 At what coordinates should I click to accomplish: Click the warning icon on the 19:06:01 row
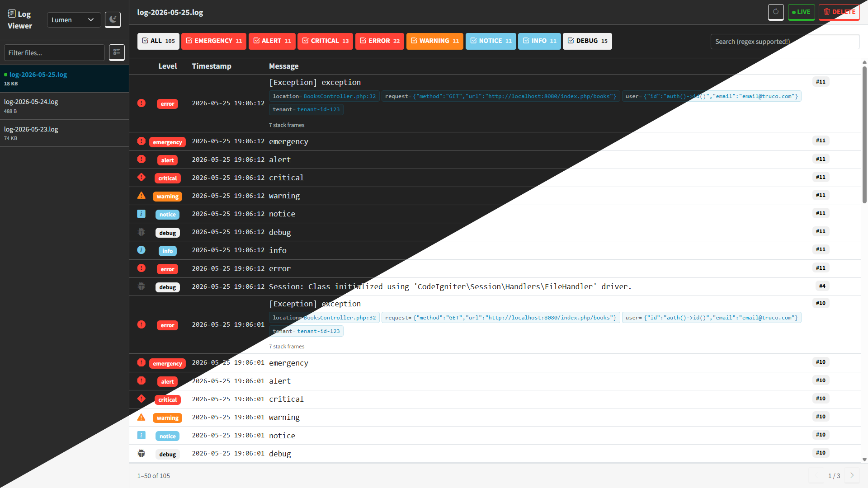[x=142, y=417]
